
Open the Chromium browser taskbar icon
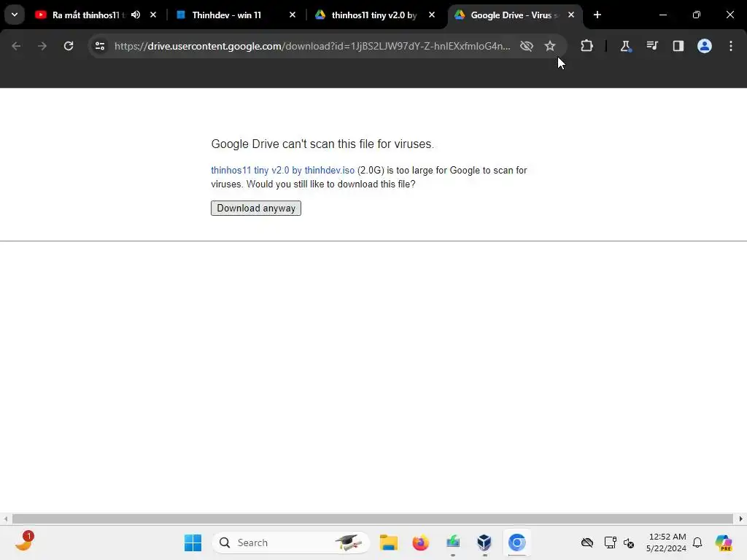(x=517, y=542)
